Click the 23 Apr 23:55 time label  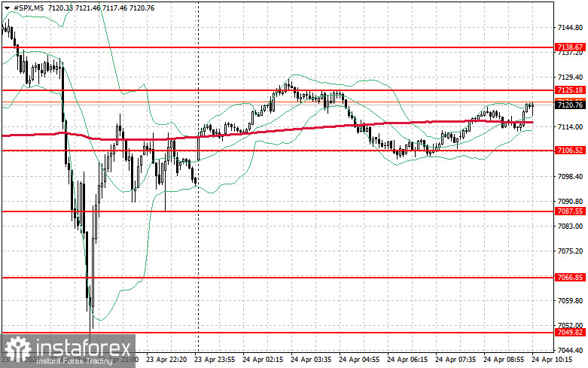point(215,360)
